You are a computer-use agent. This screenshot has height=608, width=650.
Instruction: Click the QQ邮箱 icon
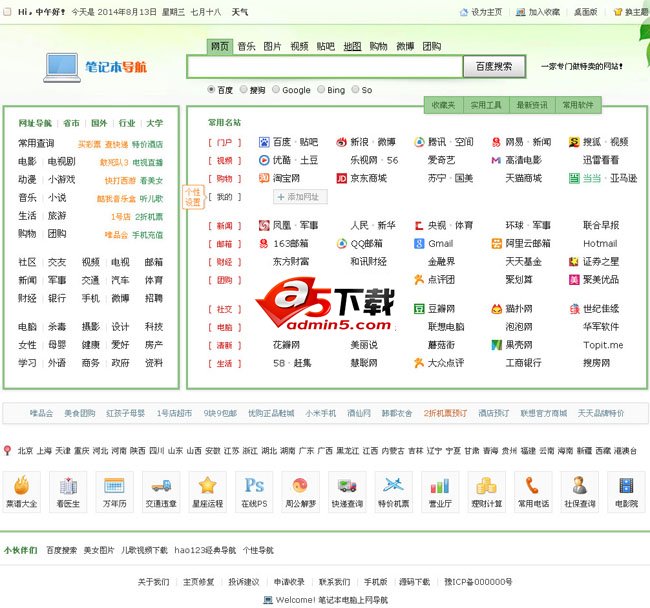point(341,244)
